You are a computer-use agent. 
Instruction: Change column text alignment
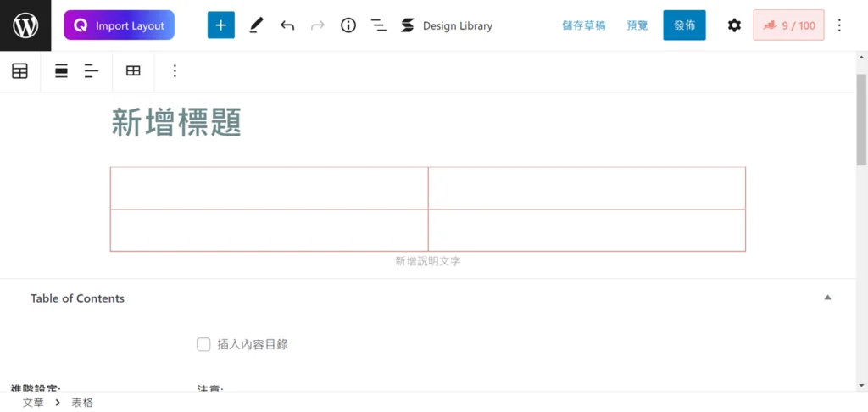tap(92, 71)
